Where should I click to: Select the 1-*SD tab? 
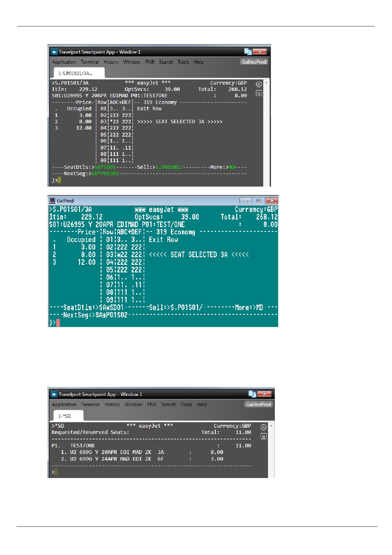coord(68,416)
